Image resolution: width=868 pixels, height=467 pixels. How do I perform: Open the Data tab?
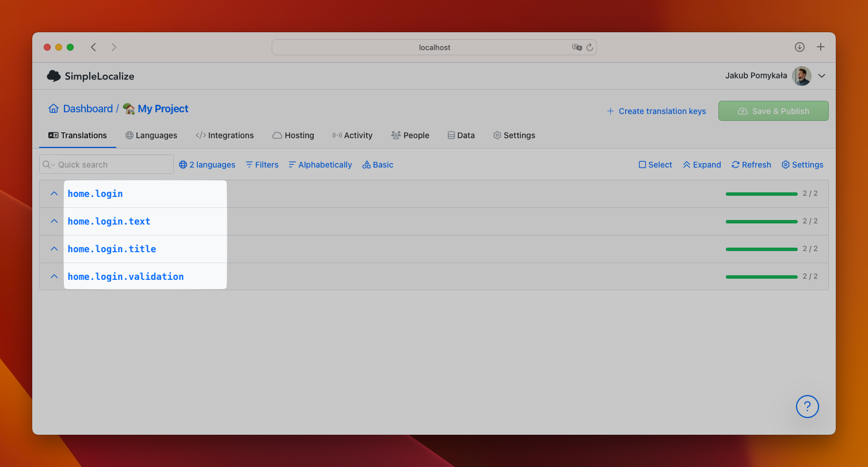461,135
